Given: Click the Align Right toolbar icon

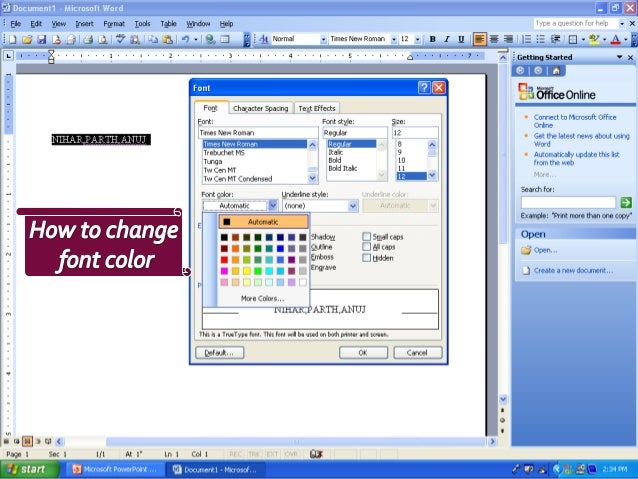Looking at the screenshot, I should tap(508, 39).
